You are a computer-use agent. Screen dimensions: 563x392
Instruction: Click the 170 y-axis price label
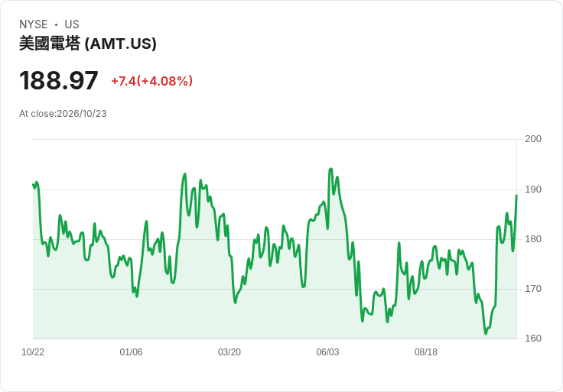[x=533, y=289]
